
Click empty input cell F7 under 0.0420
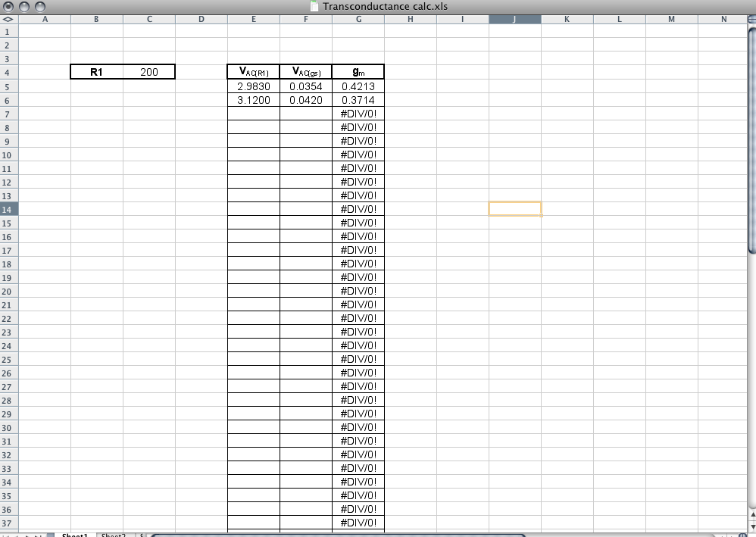click(x=306, y=114)
